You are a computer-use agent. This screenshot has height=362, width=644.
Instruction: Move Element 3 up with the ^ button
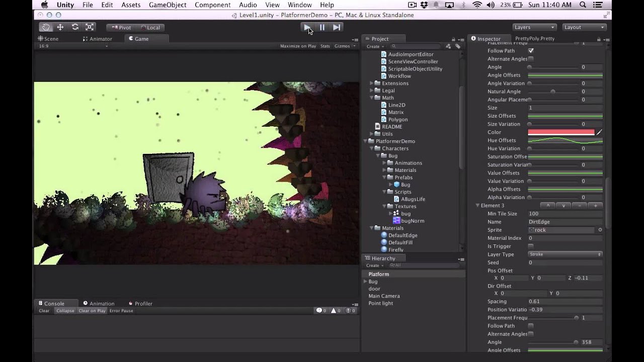pos(548,206)
